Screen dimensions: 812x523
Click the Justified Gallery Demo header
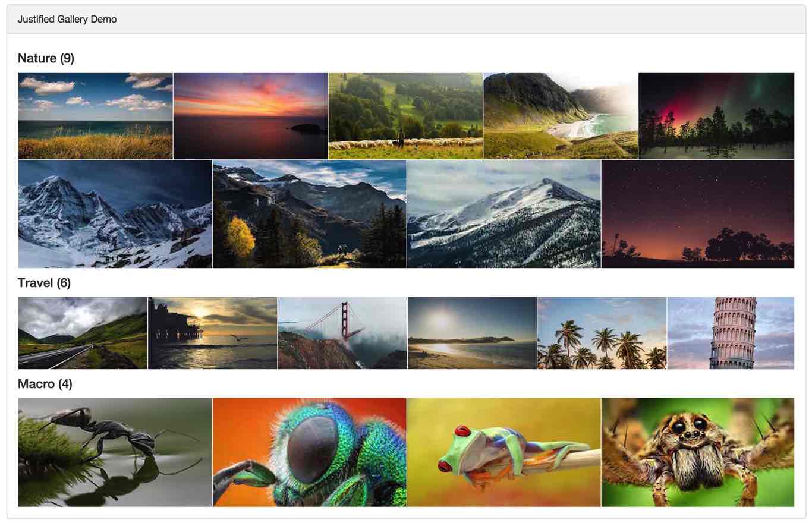pos(67,20)
